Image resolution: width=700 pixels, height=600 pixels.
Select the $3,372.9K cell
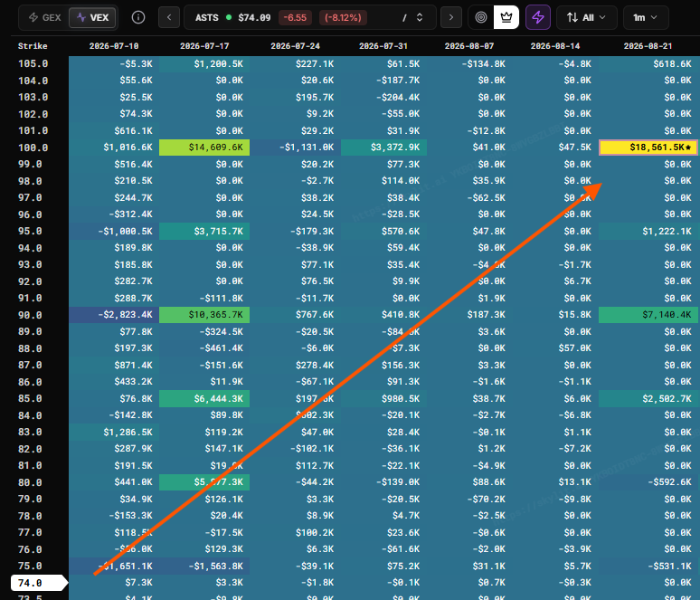[x=384, y=148]
